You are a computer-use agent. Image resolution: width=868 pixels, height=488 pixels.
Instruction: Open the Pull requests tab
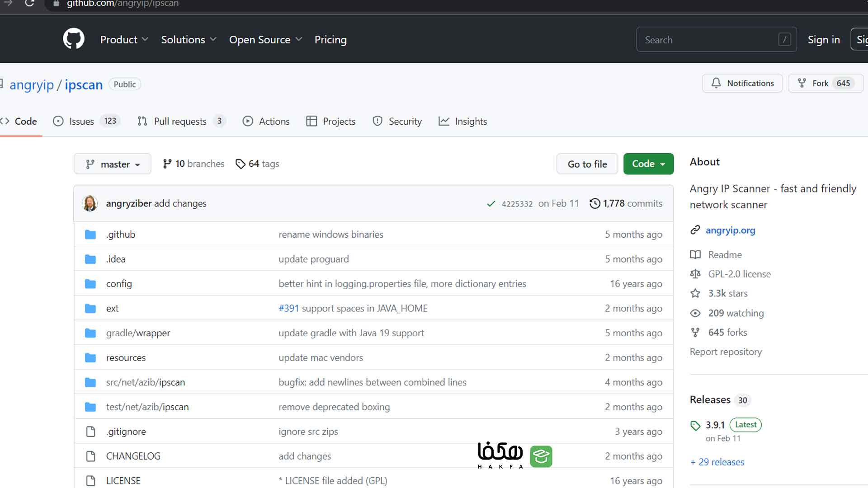tap(181, 121)
